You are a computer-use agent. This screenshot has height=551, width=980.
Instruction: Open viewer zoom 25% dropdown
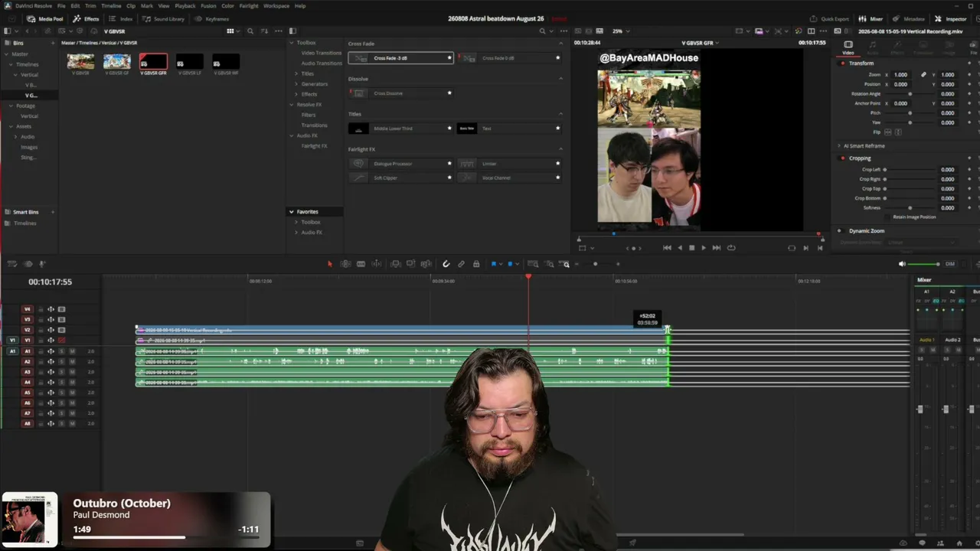click(x=621, y=31)
